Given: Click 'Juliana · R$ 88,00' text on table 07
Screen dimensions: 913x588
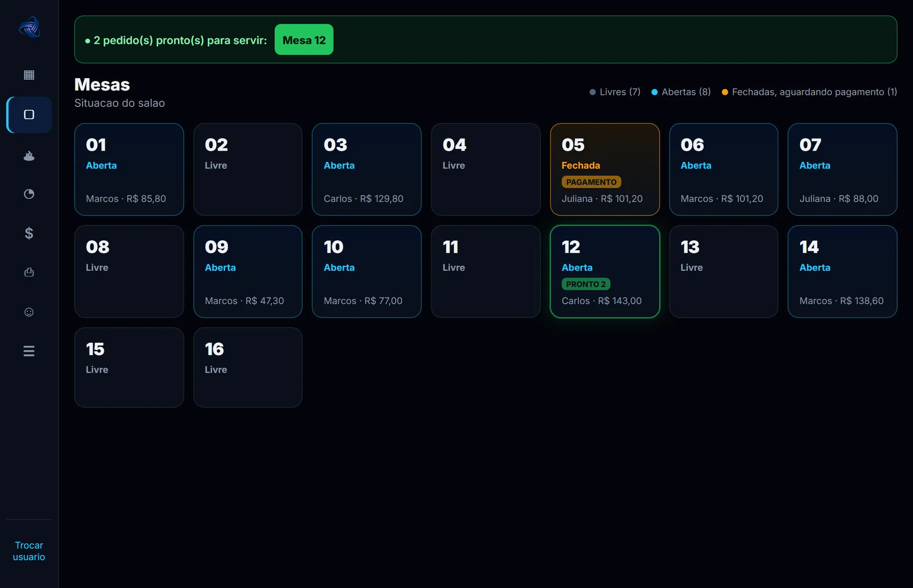Looking at the screenshot, I should 839,198.
